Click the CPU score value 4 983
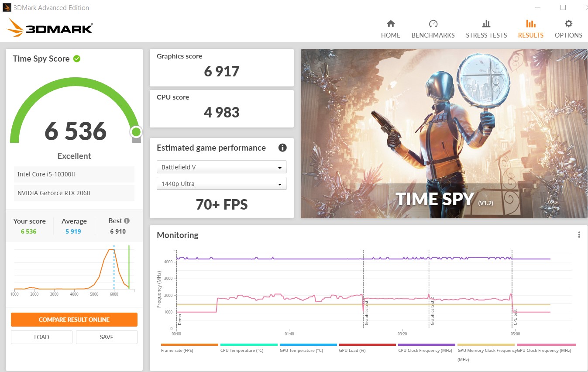This screenshot has width=588, height=372. pyautogui.click(x=222, y=112)
